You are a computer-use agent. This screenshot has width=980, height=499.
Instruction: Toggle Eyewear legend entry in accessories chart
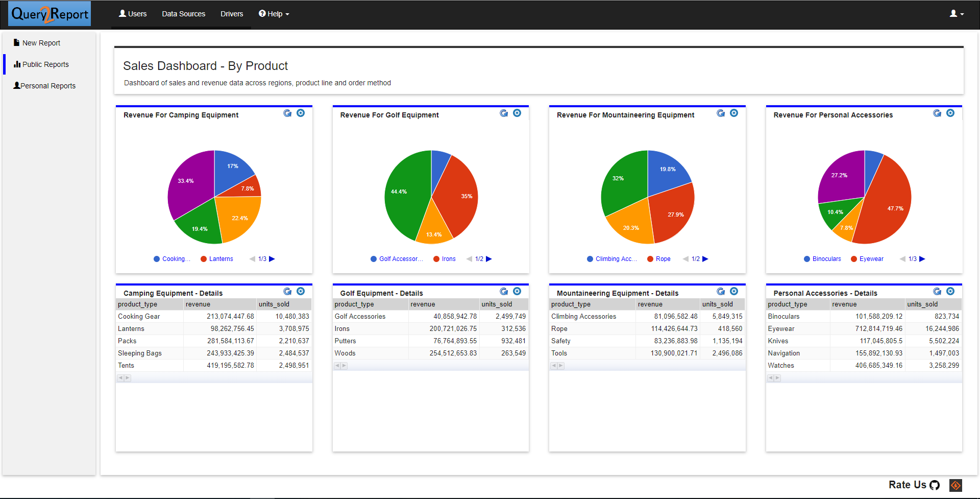pyautogui.click(x=867, y=259)
